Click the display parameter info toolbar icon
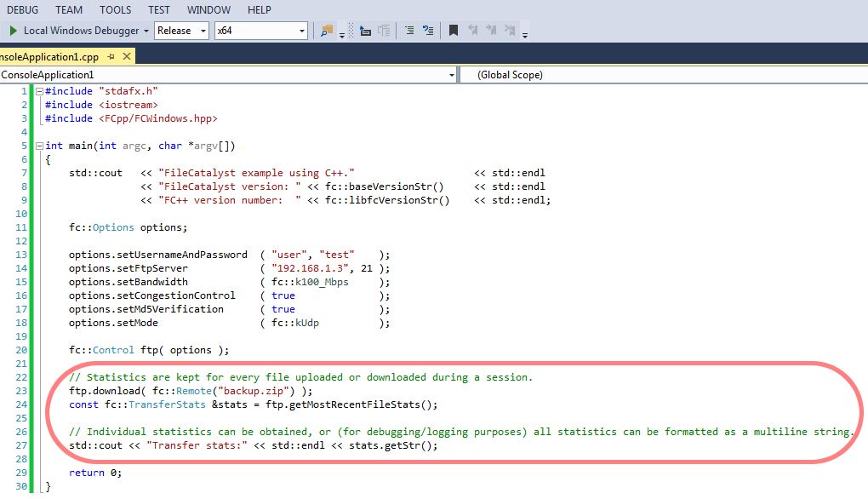Screen dimensions: 868x499 tap(365, 31)
